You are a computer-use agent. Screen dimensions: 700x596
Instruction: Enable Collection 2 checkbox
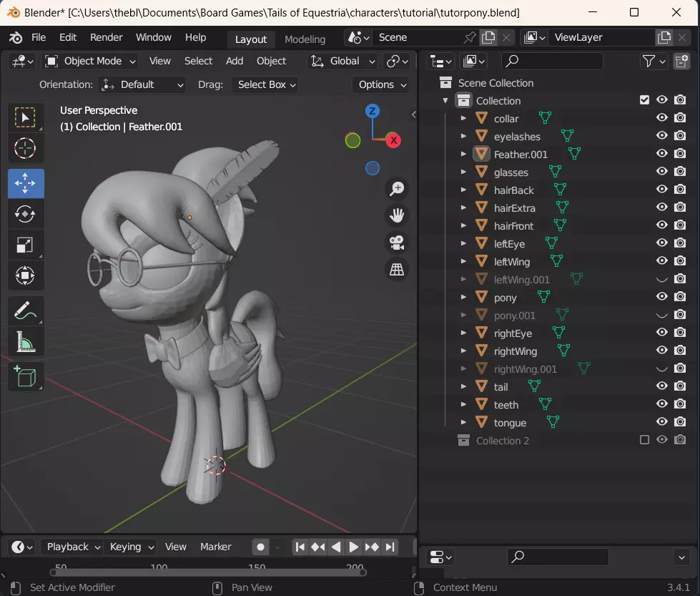[645, 440]
